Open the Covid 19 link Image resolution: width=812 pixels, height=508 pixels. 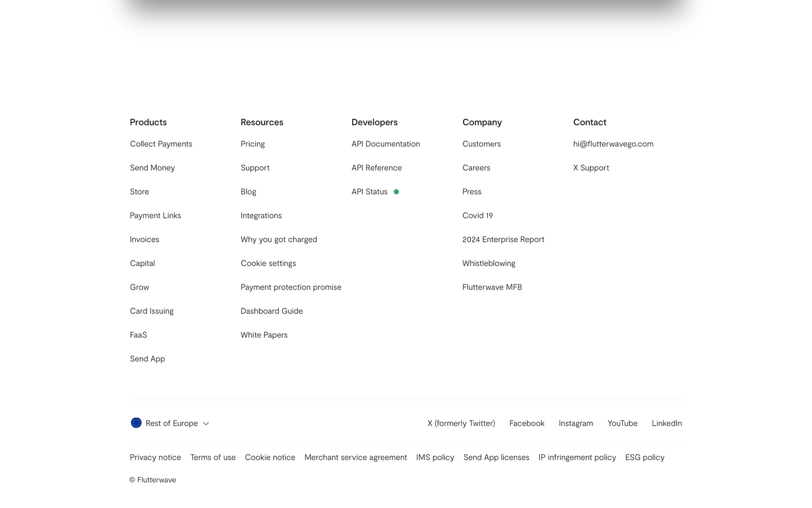click(x=478, y=215)
